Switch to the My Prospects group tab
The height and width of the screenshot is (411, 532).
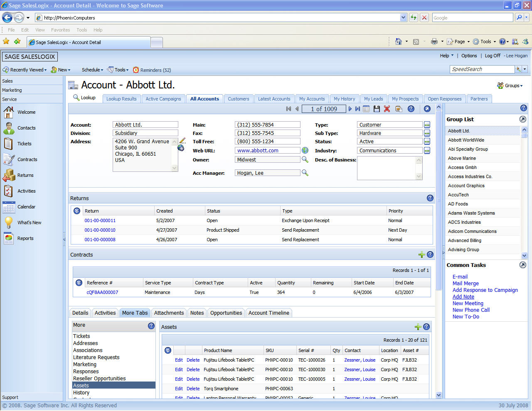tap(405, 99)
